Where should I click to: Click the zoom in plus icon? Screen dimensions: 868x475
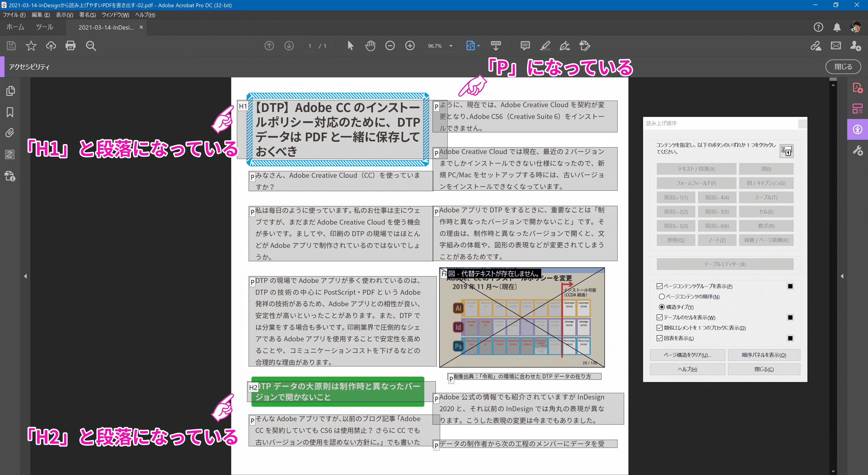(x=410, y=45)
